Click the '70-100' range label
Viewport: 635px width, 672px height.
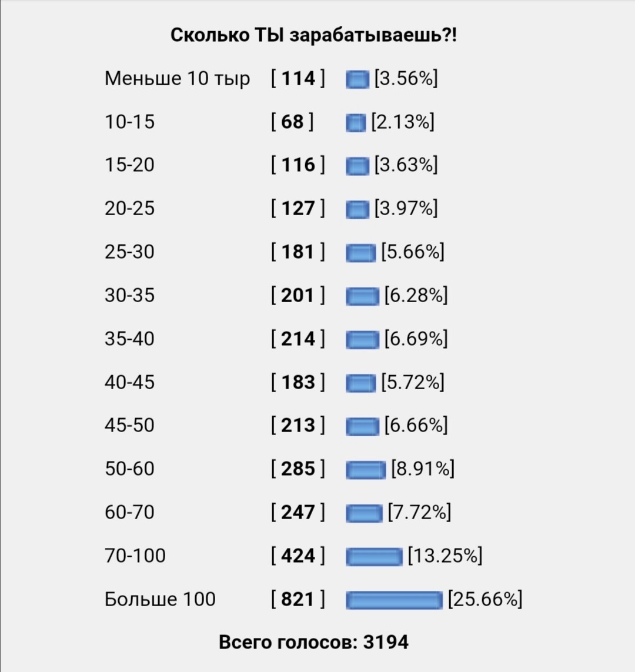(x=135, y=556)
